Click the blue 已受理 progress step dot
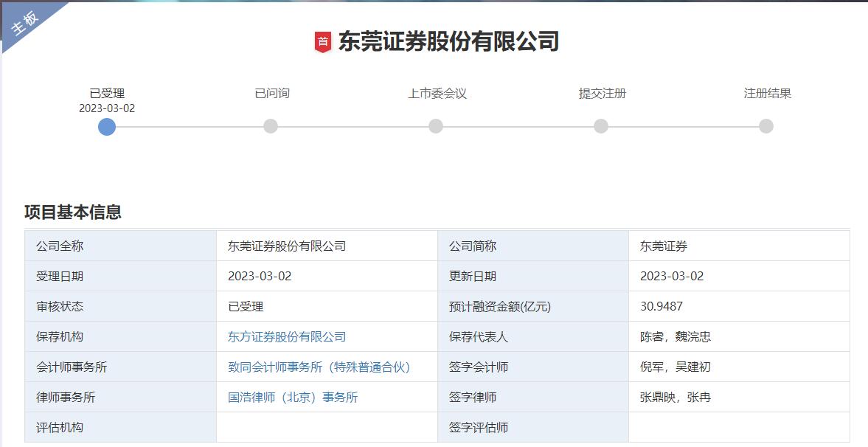 107,127
